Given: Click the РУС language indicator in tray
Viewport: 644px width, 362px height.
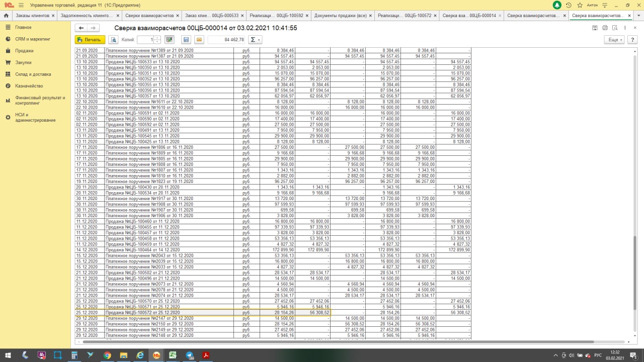Looking at the screenshot, I should [598, 355].
